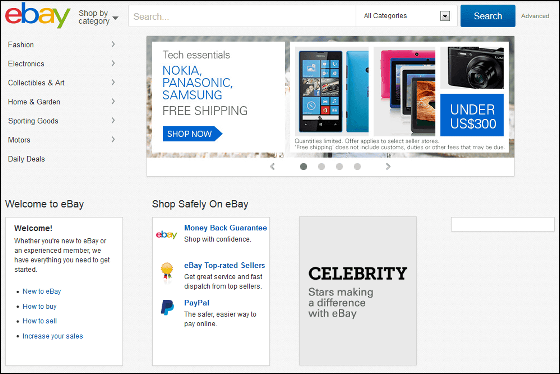
Task: Open the New to eBay link
Action: (x=42, y=291)
